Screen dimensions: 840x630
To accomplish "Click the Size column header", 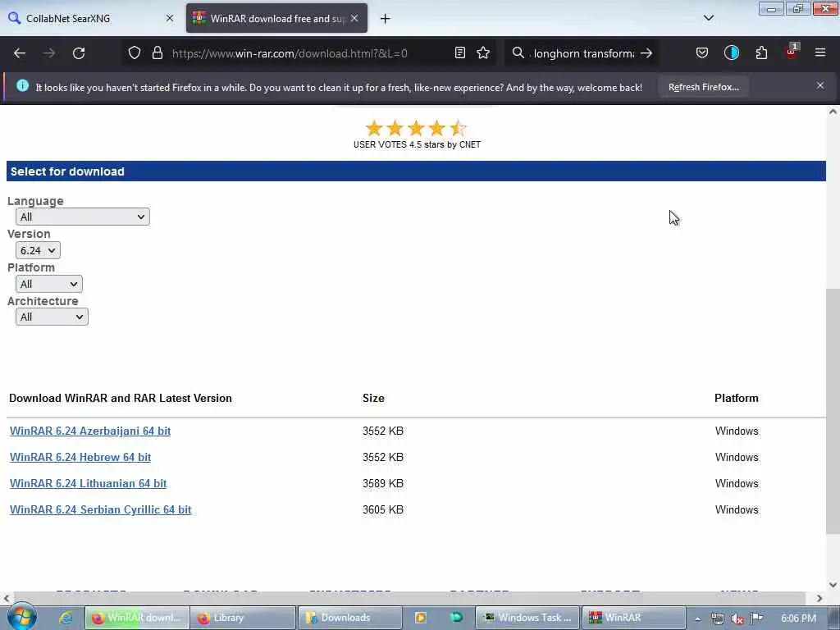I will tap(373, 398).
